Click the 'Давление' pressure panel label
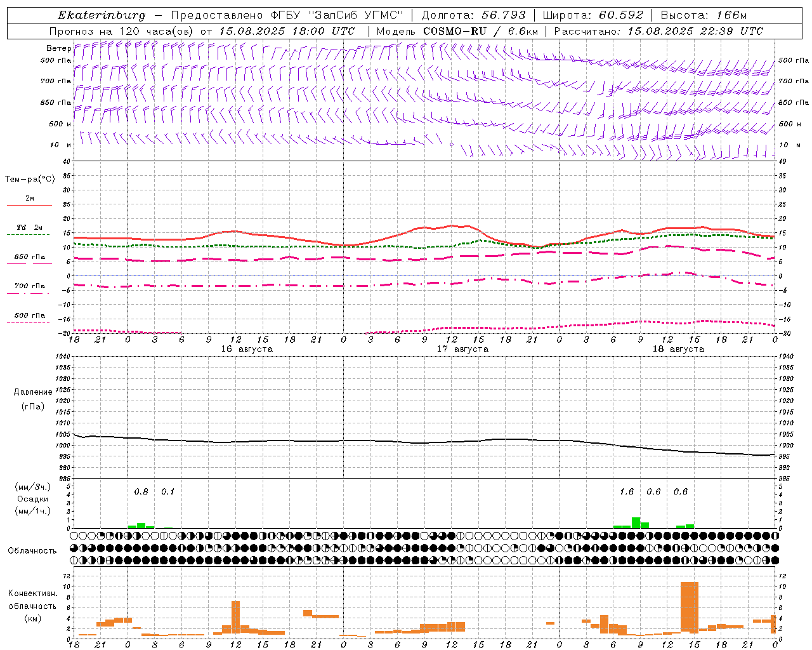This screenshot has height=650, width=812. click(x=33, y=392)
